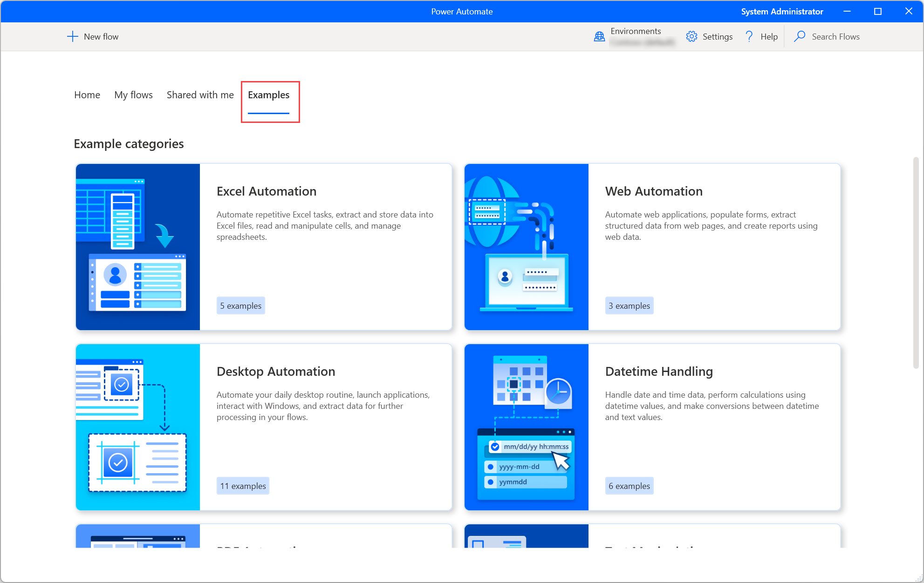Click the Desktop Automation category icon
The image size is (924, 583).
(137, 427)
